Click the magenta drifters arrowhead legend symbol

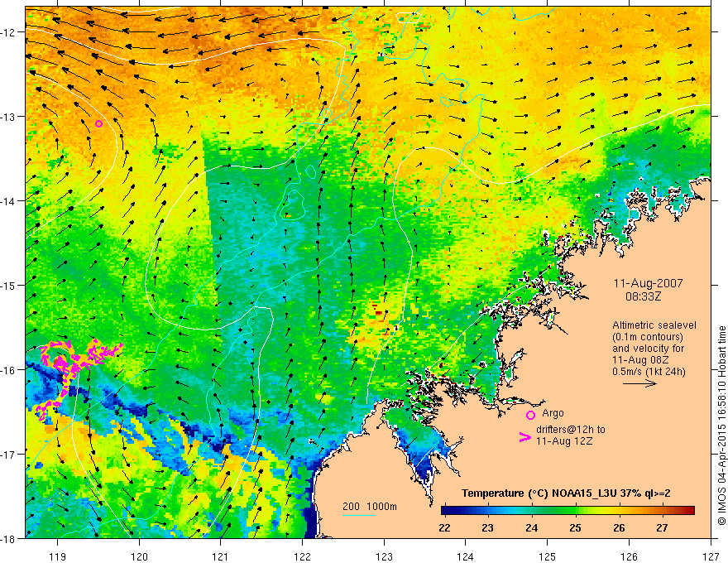[525, 436]
